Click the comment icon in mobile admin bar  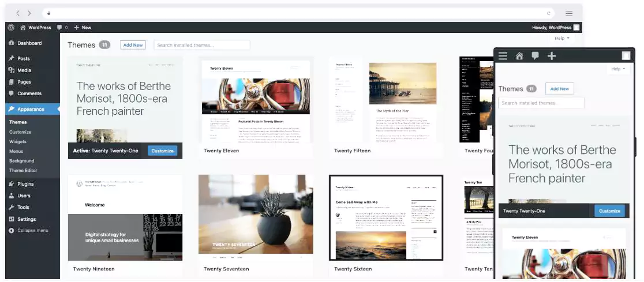tap(535, 56)
